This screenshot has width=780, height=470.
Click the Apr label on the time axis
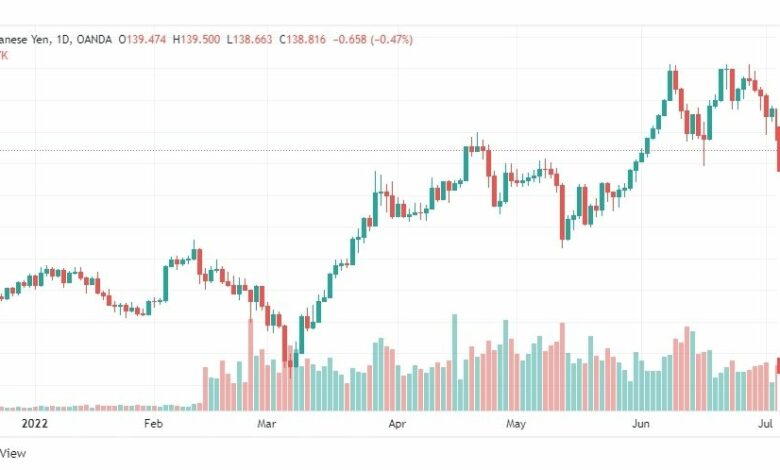(x=397, y=424)
